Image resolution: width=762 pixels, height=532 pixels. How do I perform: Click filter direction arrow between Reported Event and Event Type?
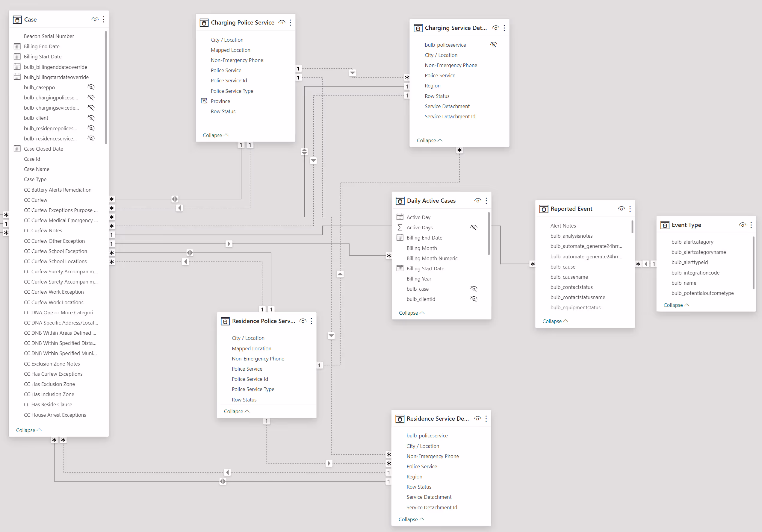point(646,264)
